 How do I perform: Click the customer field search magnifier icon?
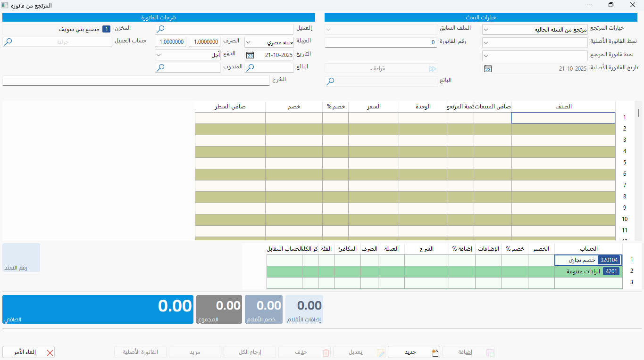(161, 29)
